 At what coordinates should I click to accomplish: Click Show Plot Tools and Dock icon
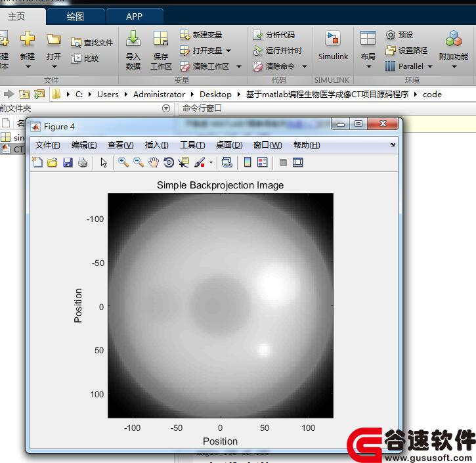click(298, 162)
